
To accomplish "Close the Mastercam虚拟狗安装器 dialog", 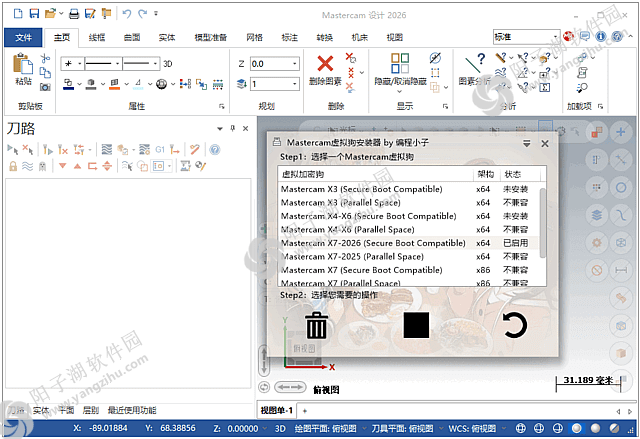I will pos(545,144).
